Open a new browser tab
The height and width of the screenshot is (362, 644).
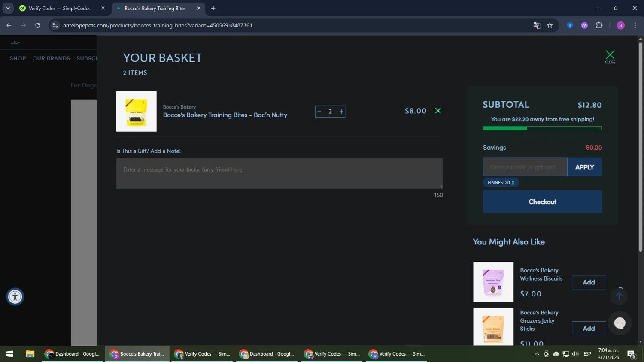tap(213, 8)
